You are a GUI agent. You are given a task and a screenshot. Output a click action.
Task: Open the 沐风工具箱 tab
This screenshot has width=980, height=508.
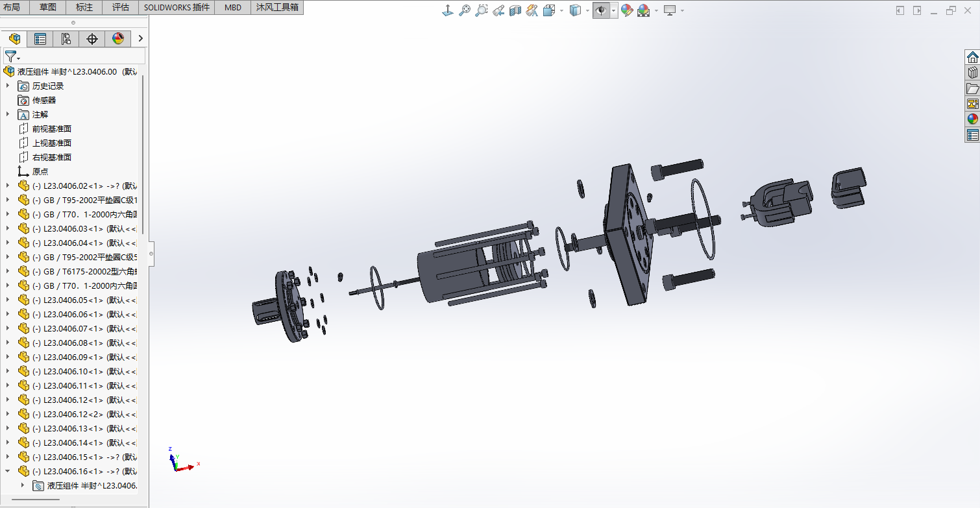coord(277,8)
